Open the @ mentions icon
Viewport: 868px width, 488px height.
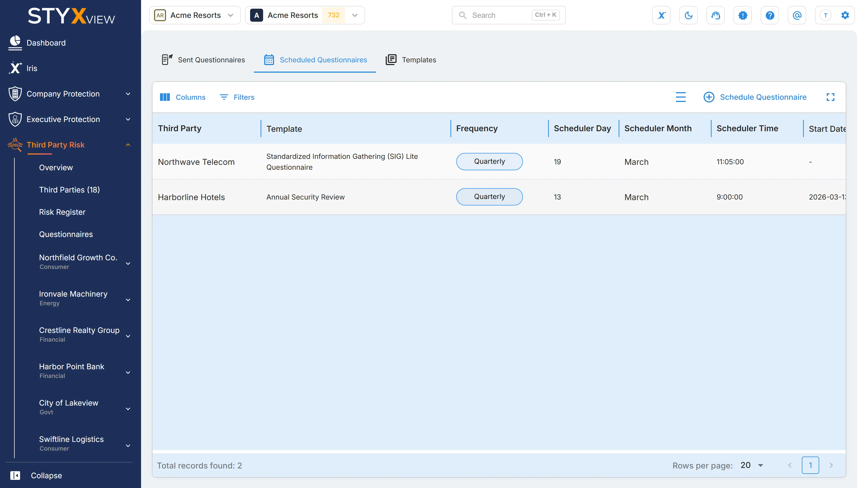[797, 15]
